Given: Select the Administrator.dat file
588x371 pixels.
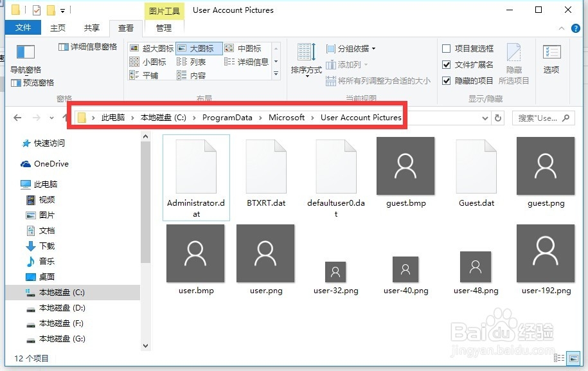Looking at the screenshot, I should (x=196, y=177).
